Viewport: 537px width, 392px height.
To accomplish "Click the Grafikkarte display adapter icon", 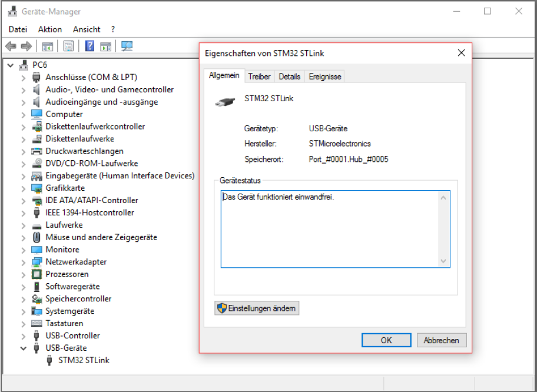I will [x=37, y=188].
